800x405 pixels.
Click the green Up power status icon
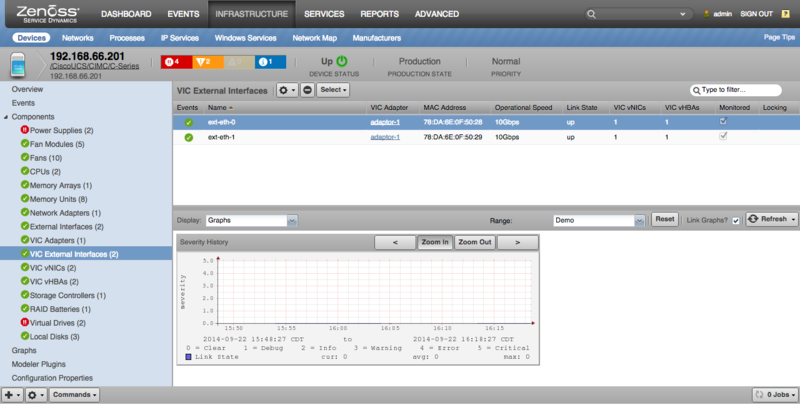[342, 61]
